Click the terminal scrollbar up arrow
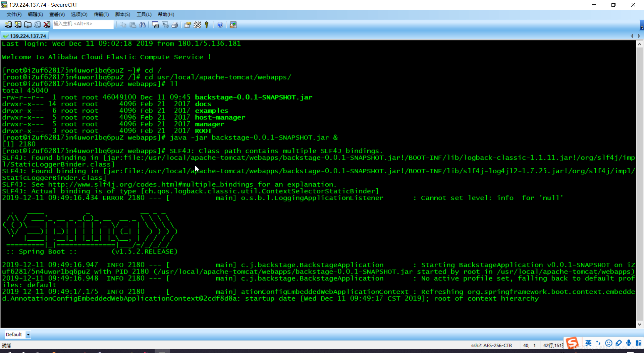644x353 pixels. pyautogui.click(x=640, y=44)
